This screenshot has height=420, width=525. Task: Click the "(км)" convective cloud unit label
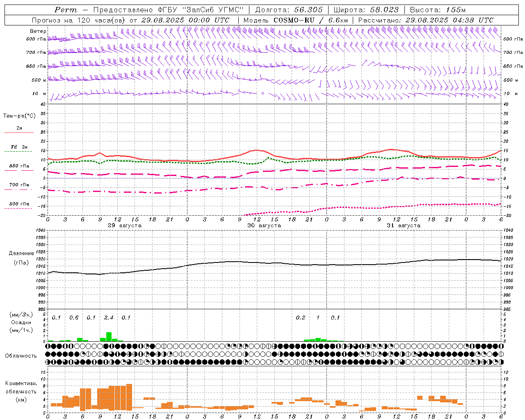point(21,399)
